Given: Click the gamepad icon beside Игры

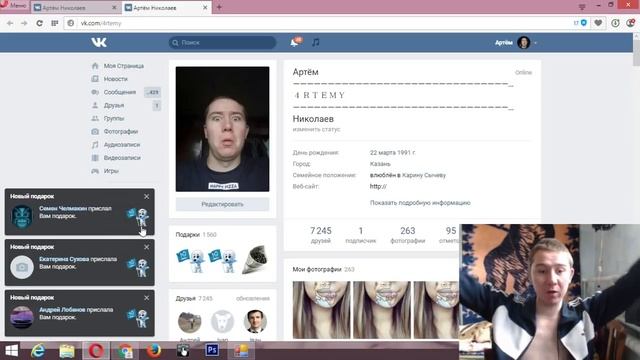Looking at the screenshot, I should point(95,171).
